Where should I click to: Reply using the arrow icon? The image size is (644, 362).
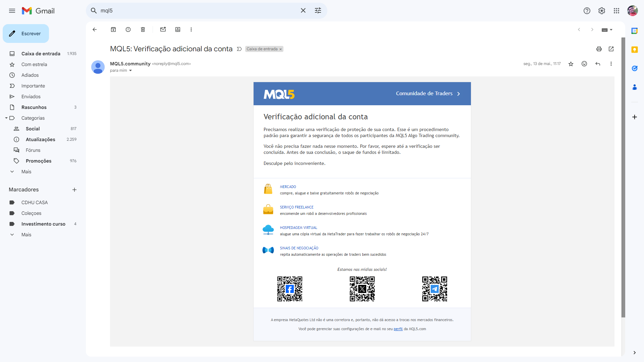point(598,64)
